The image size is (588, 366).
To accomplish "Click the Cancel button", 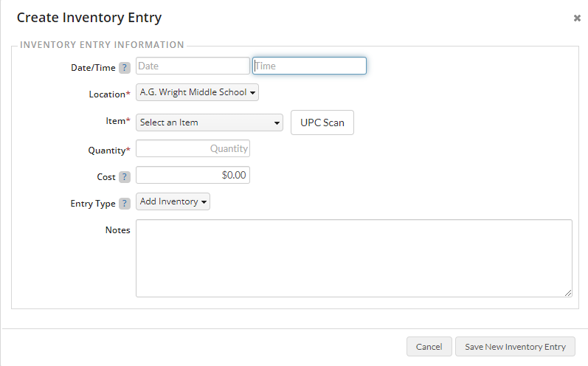I will coord(429,347).
